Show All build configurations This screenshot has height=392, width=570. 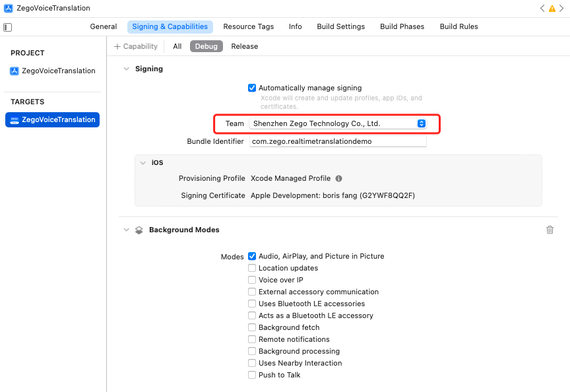(177, 47)
